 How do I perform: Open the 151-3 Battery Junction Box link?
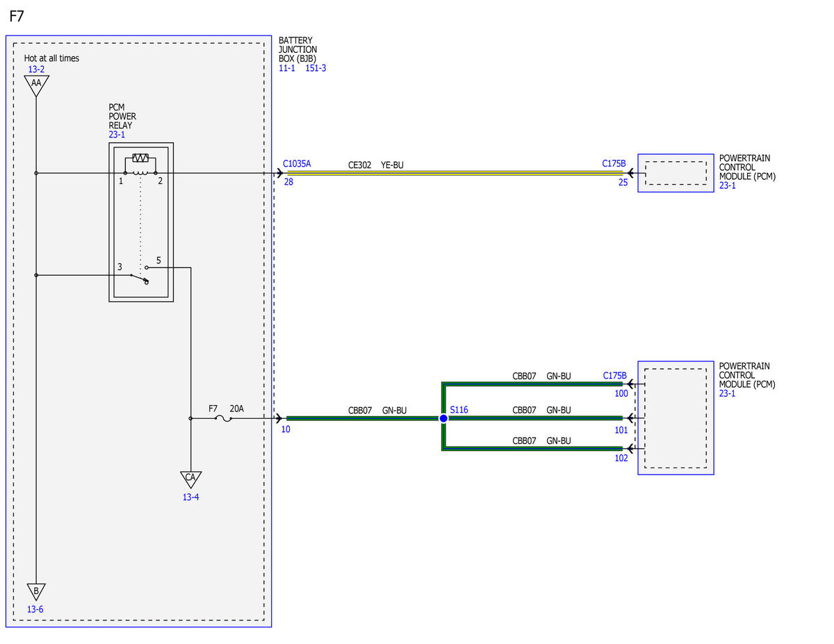[316, 68]
